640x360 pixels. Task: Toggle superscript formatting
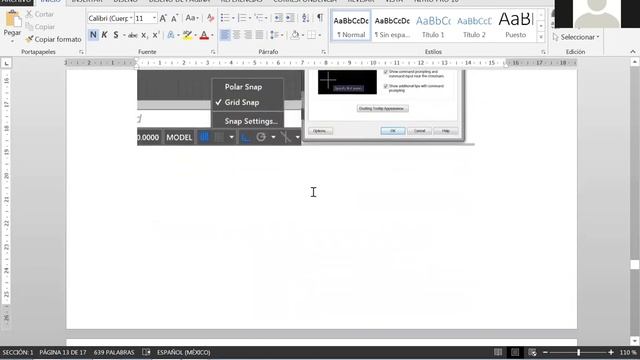click(x=156, y=36)
